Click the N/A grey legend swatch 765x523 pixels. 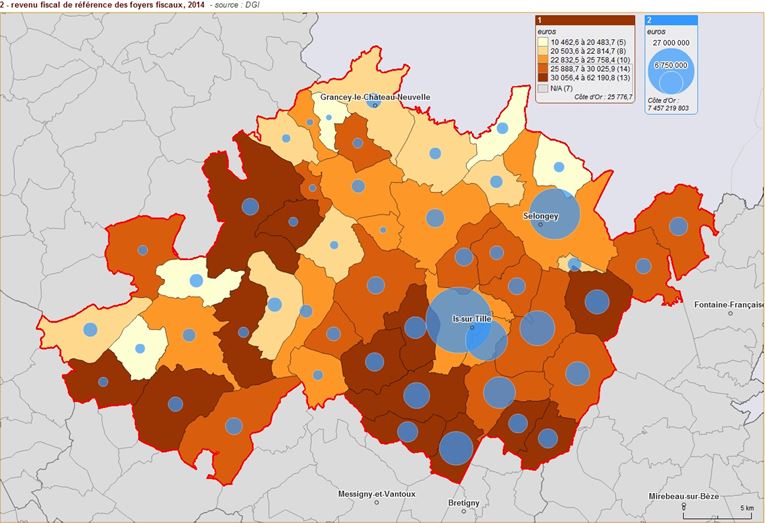click(x=543, y=88)
